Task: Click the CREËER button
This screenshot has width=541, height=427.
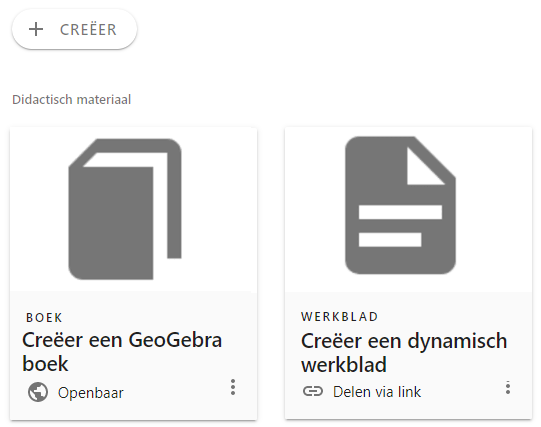Action: click(x=74, y=29)
